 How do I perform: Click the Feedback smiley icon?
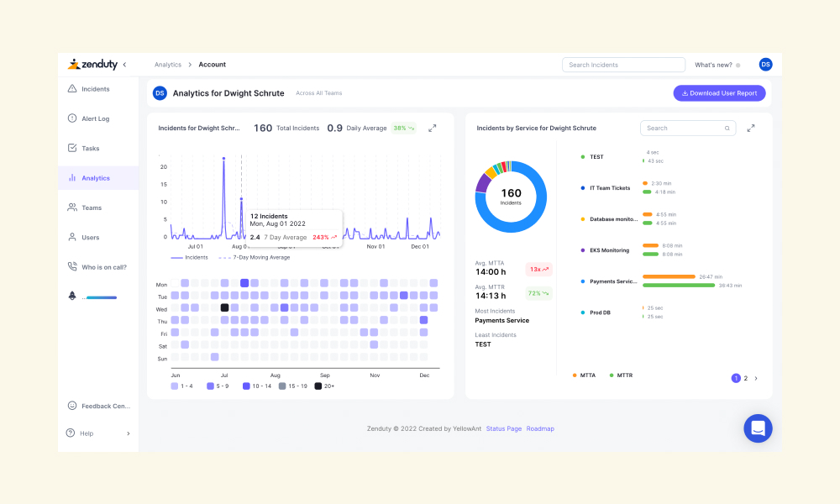71,406
